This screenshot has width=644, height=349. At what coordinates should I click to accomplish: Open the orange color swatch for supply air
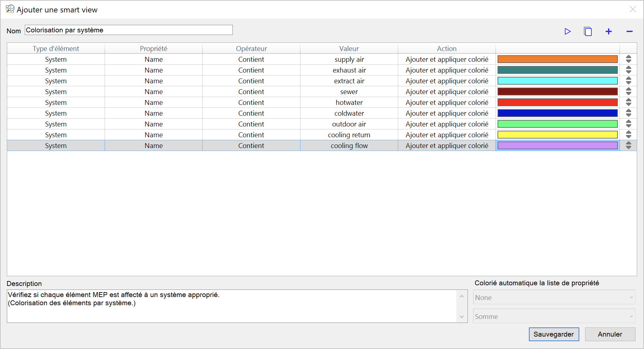click(557, 59)
